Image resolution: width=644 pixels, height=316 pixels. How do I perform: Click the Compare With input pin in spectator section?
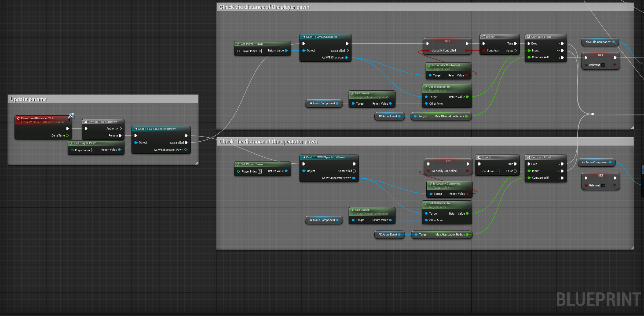[x=529, y=178]
